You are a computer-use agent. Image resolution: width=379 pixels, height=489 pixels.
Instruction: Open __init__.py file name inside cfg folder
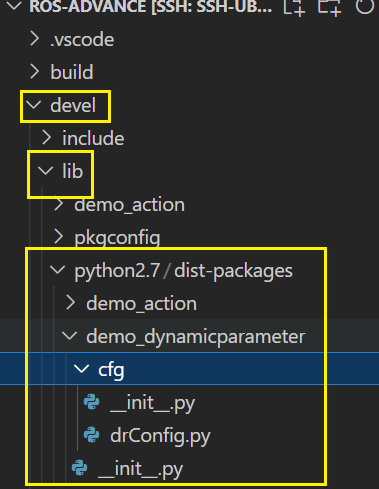click(153, 403)
